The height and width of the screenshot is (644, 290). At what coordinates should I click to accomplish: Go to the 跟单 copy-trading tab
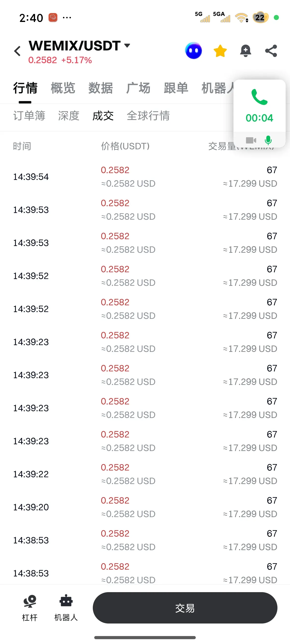pyautogui.click(x=176, y=88)
